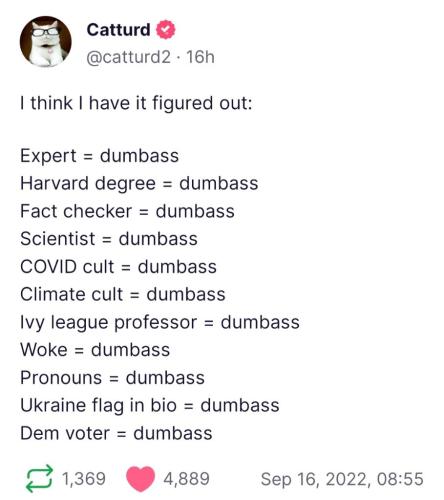Click the "Expert = dumbass" line
This screenshot has width=444, height=500.
point(99,156)
